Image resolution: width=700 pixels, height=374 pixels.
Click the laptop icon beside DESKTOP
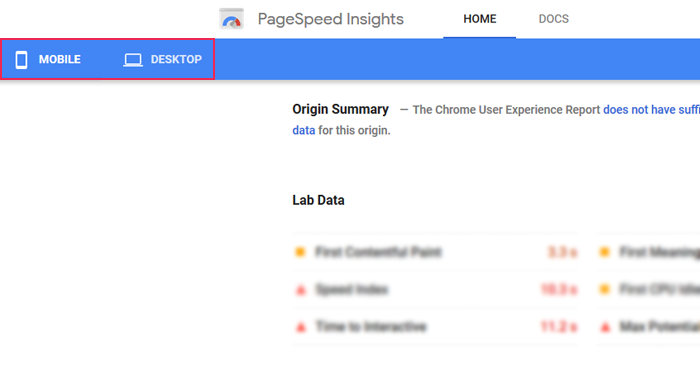tap(133, 60)
